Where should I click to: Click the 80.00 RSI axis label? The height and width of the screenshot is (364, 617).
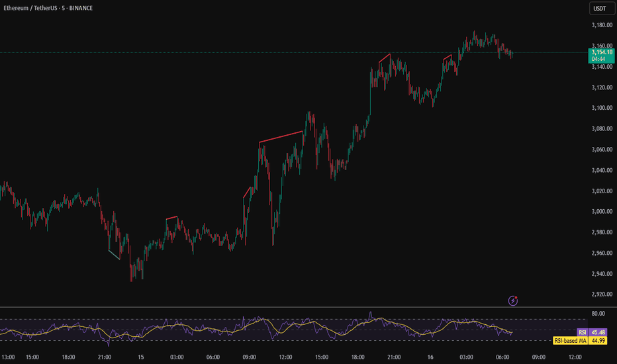(598, 314)
